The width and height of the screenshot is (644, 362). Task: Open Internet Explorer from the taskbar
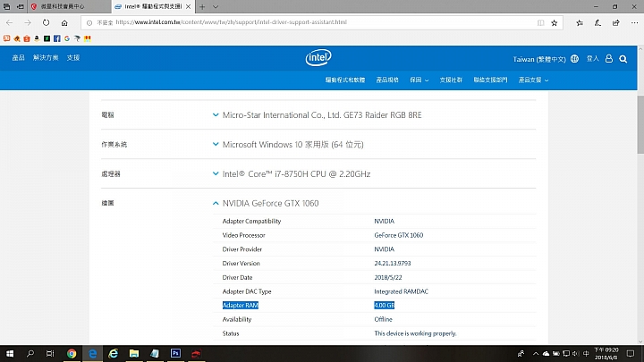point(113,353)
